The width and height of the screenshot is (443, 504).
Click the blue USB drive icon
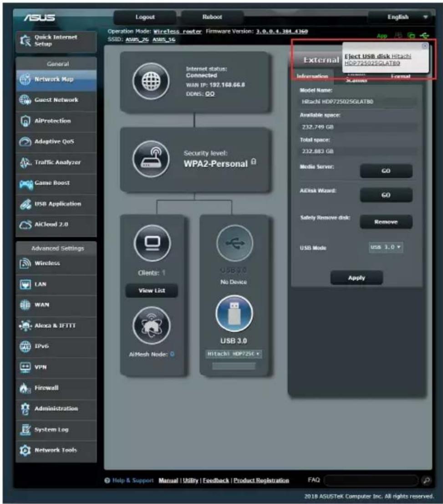pos(234,314)
